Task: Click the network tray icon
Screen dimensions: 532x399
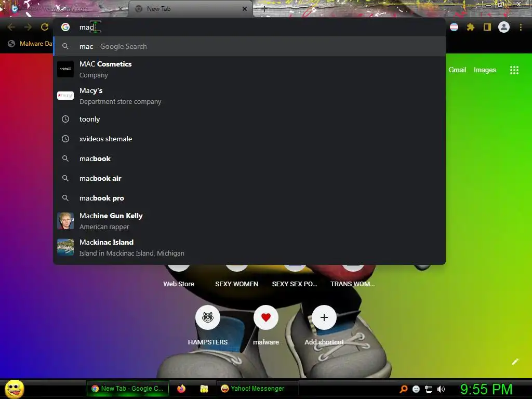Action: click(x=429, y=389)
